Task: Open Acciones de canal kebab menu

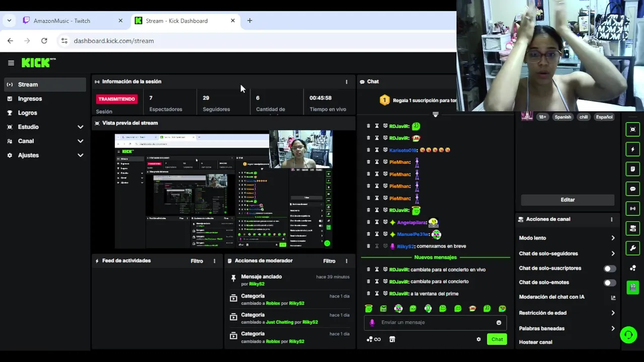Action: 612,219
